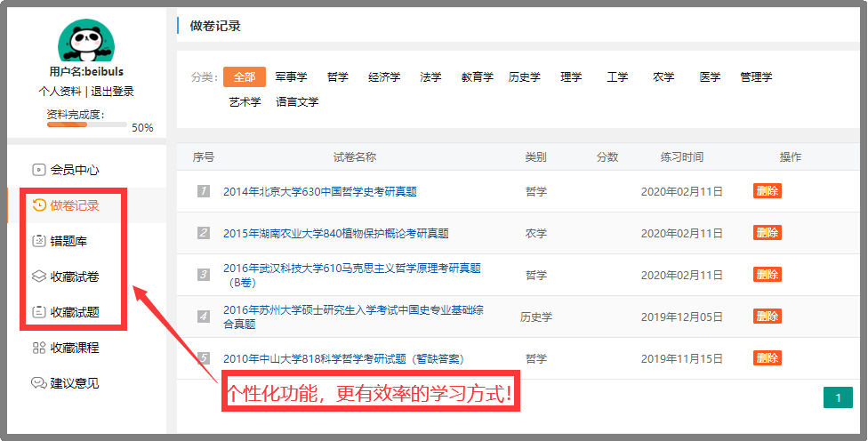868x441 pixels.
Task: Click the panda user avatar
Action: [x=86, y=41]
